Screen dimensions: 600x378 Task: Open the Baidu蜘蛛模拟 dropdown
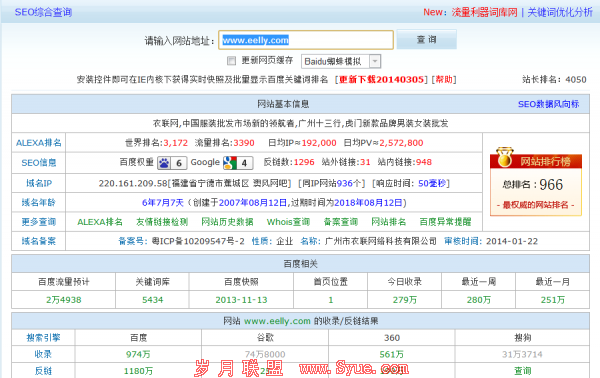tap(341, 61)
